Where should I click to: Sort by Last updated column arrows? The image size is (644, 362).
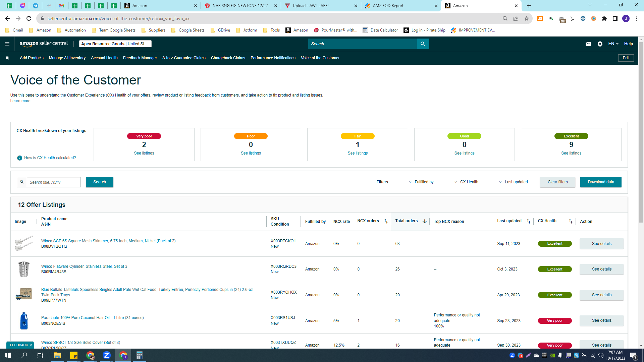[529, 221]
